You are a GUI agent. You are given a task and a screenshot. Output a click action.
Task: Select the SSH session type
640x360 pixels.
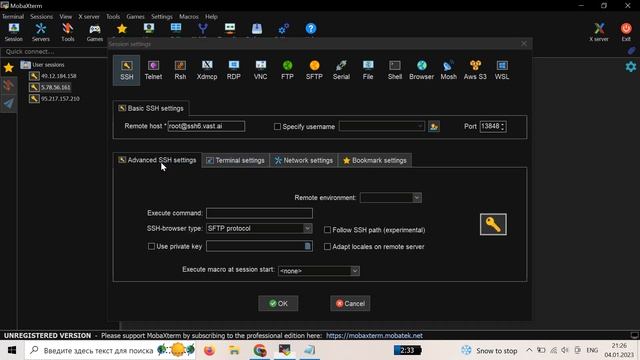point(127,70)
